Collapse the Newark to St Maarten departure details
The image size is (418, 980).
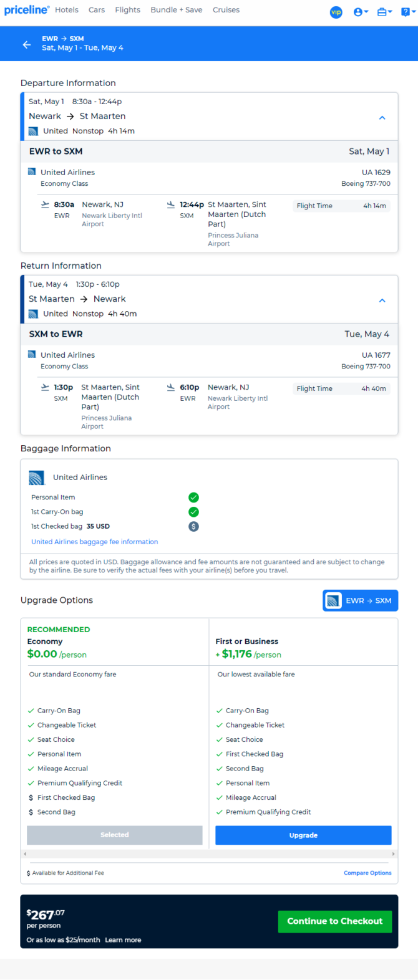(x=382, y=117)
